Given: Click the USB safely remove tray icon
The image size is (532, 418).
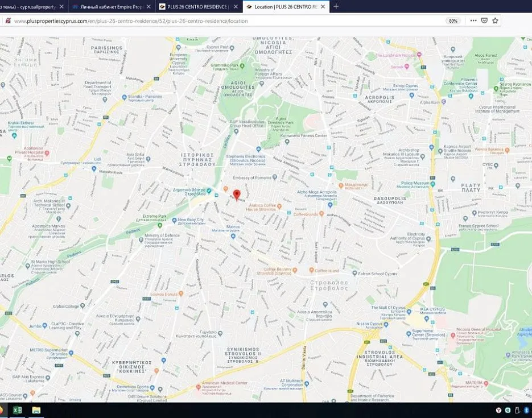Looking at the screenshot, I should pos(517,410).
